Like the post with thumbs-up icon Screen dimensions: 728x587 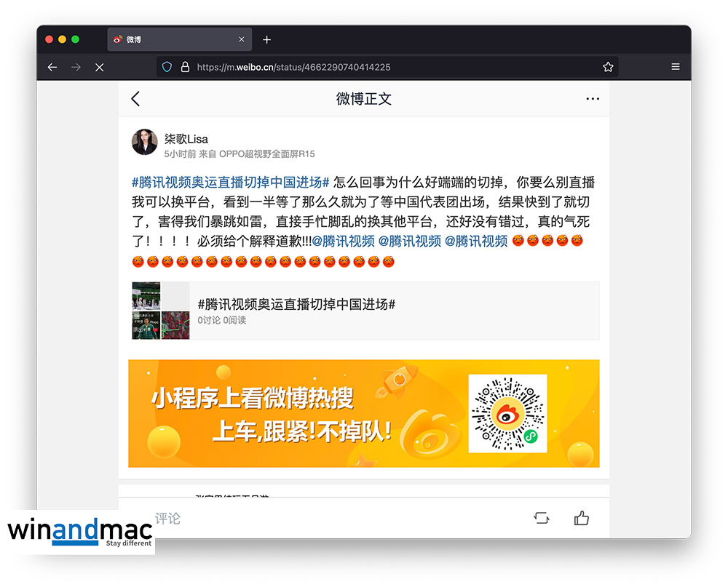pos(581,518)
